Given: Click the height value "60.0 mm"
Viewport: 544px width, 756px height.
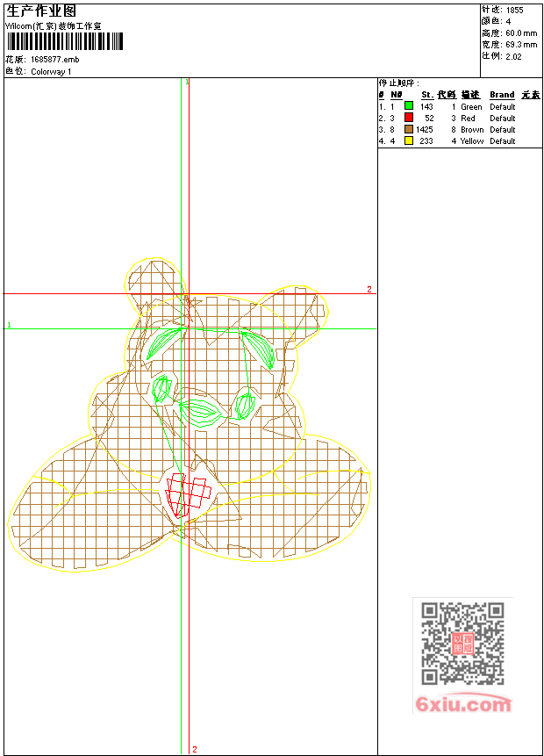Looking at the screenshot, I should tap(521, 32).
